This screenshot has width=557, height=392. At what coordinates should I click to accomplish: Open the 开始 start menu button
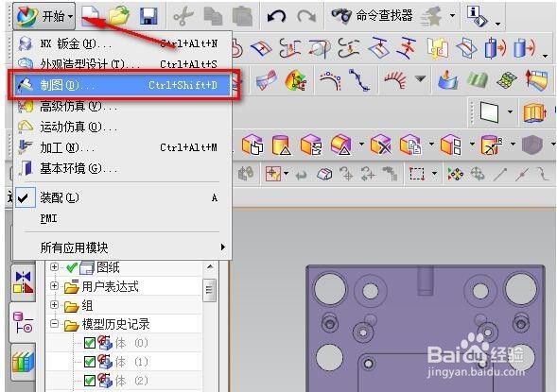point(44,16)
